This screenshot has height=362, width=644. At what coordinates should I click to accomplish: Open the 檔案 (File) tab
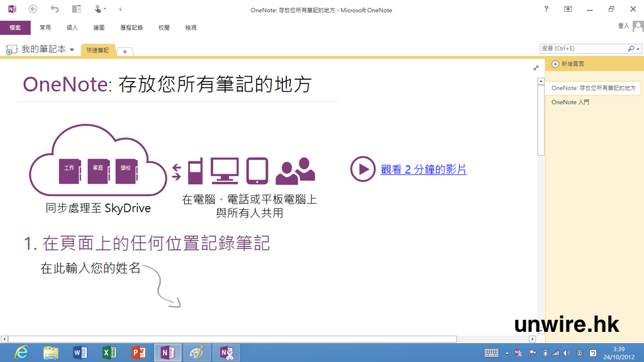click(x=15, y=28)
